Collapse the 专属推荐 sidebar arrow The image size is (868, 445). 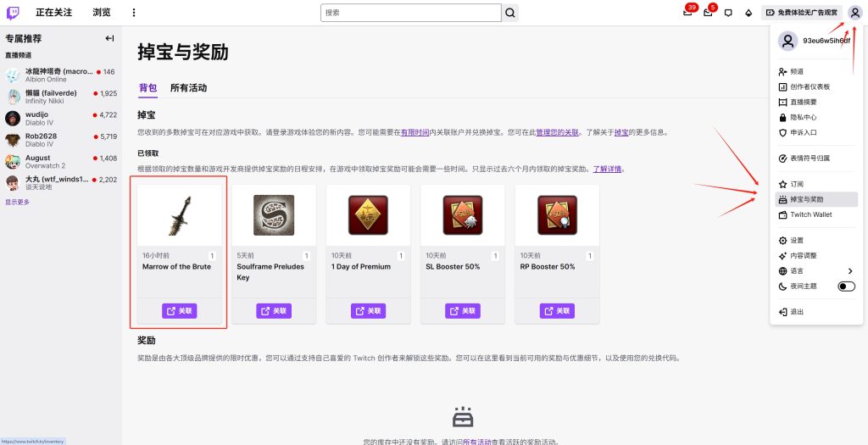click(x=109, y=38)
